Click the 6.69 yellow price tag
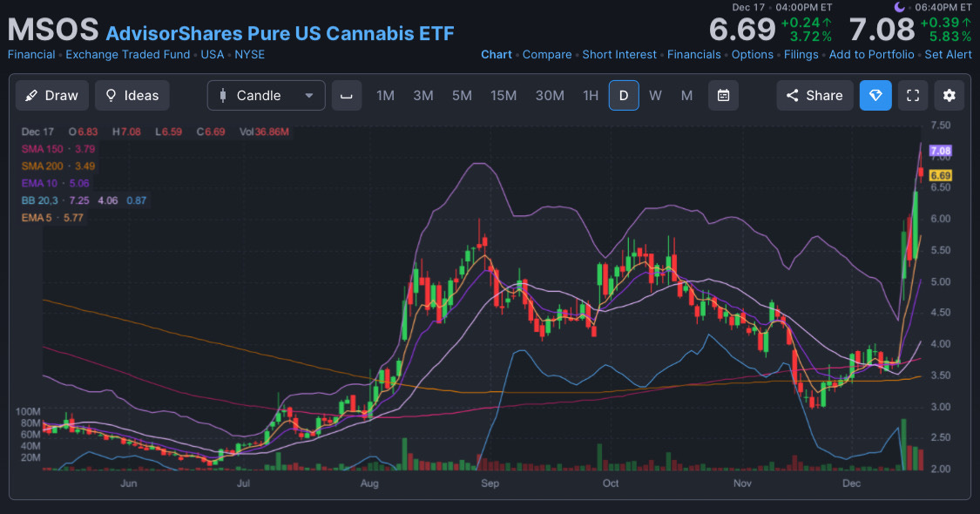The height and width of the screenshot is (514, 980). [940, 176]
